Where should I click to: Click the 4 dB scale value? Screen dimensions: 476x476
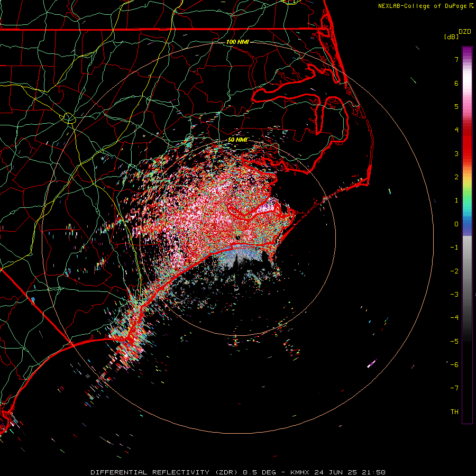coord(456,130)
